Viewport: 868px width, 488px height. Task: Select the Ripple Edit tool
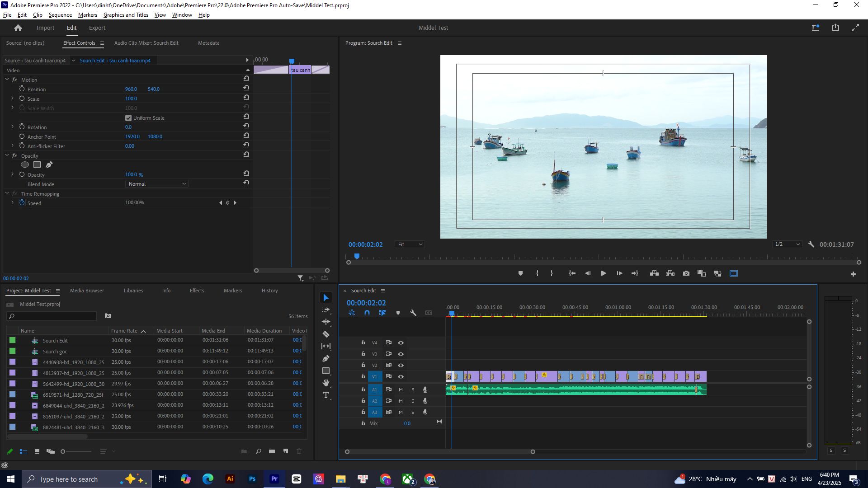coord(325,322)
